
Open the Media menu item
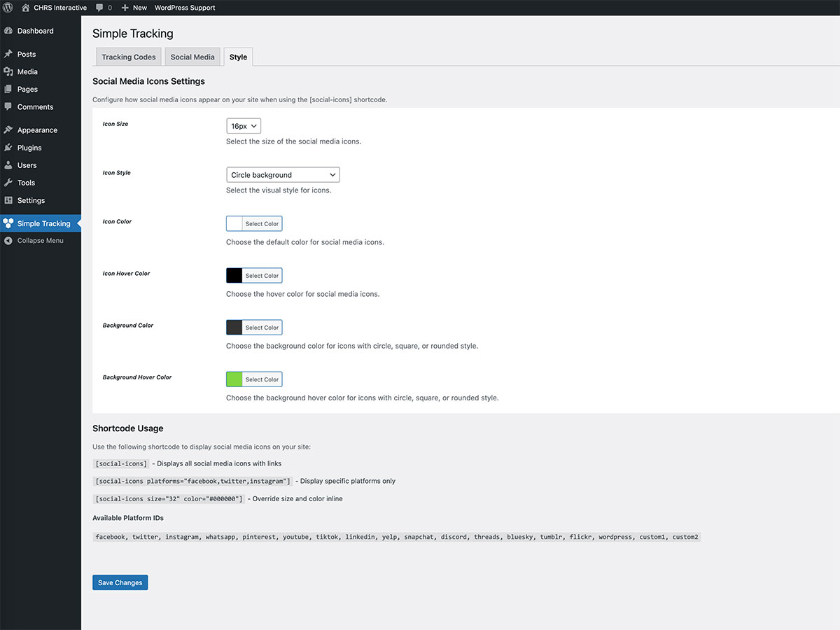pos(41,71)
